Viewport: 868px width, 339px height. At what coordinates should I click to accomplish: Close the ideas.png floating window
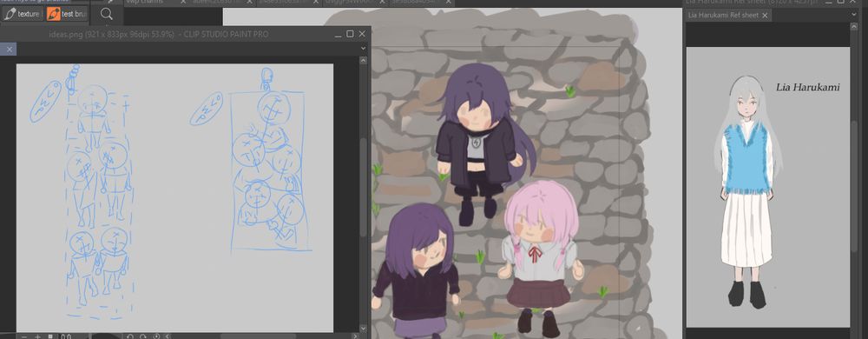point(362,35)
